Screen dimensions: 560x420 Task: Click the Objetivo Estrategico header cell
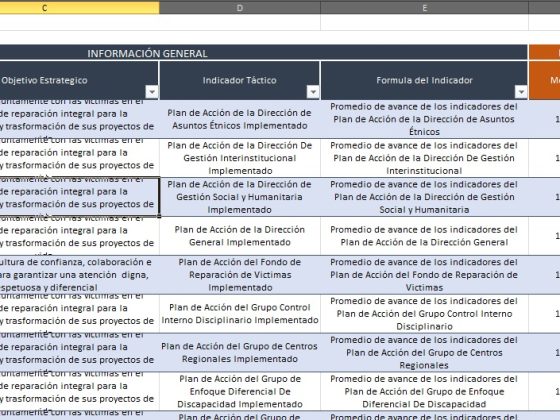click(79, 80)
